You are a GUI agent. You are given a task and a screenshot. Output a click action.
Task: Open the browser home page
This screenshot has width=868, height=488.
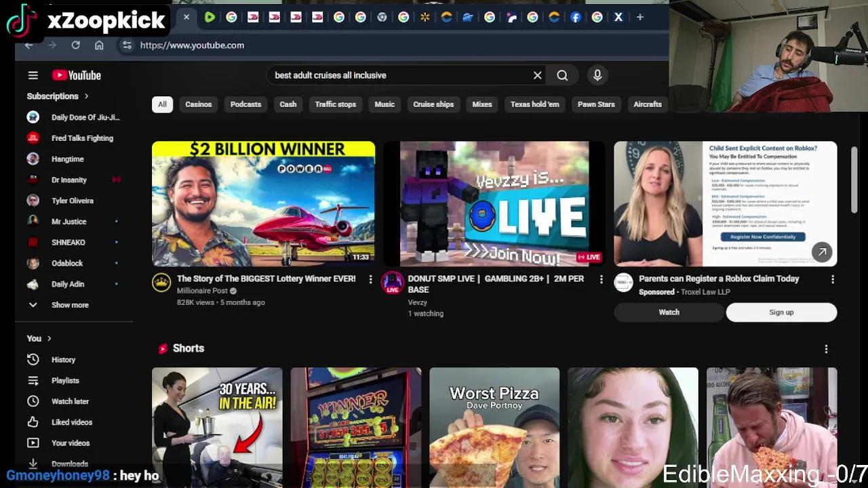pos(99,45)
